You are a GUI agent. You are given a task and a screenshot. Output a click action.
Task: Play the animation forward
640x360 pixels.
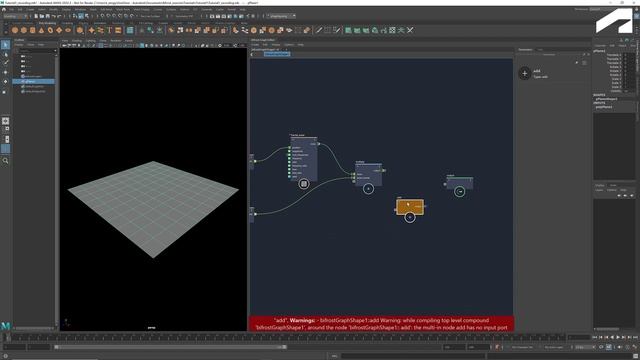pos(618,337)
